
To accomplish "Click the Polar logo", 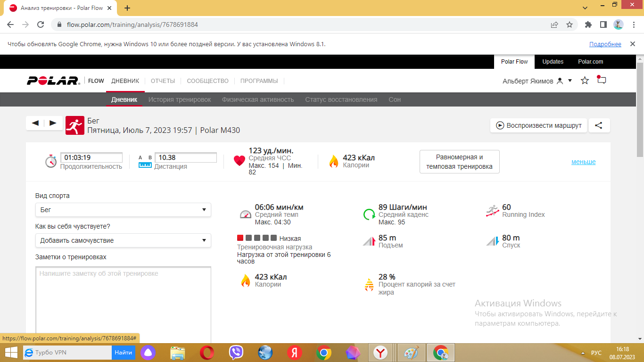I will [53, 81].
